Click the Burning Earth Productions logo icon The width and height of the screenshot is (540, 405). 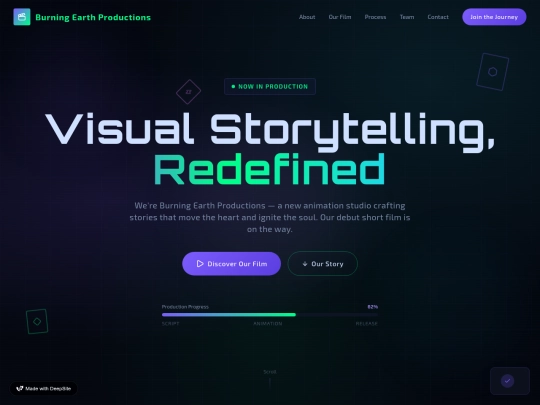click(x=22, y=17)
